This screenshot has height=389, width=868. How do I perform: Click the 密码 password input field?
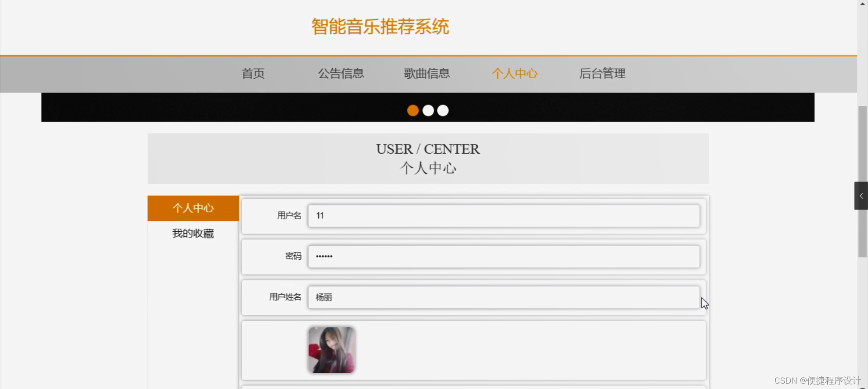click(504, 256)
